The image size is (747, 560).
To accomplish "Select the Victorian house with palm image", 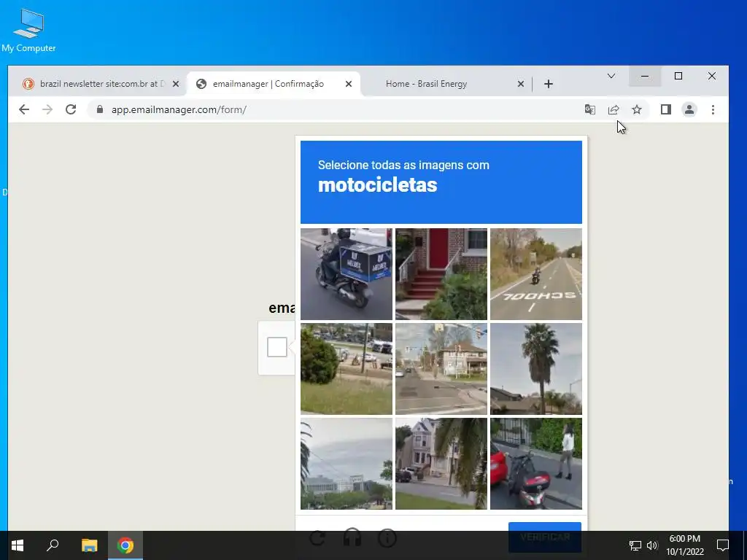I will coord(441,463).
